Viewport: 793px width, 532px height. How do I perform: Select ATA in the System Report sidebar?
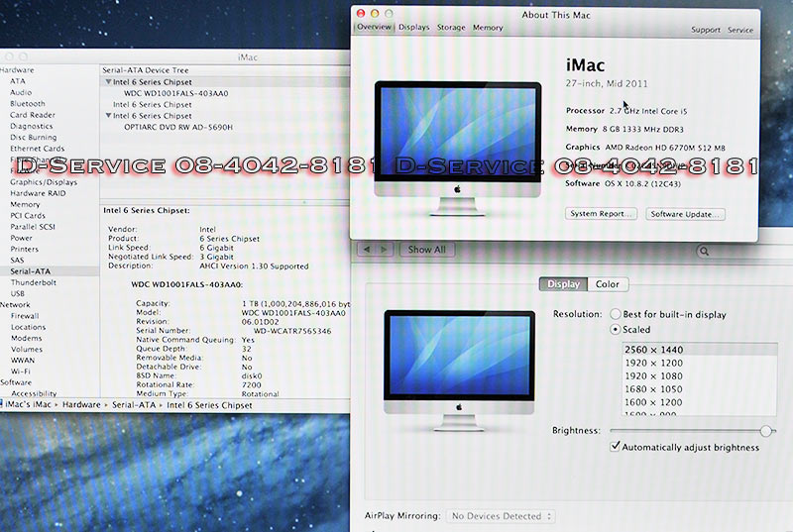[18, 81]
